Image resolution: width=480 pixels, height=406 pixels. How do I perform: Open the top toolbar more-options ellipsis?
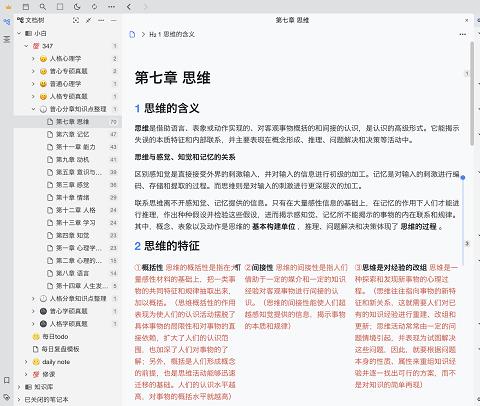click(x=112, y=7)
